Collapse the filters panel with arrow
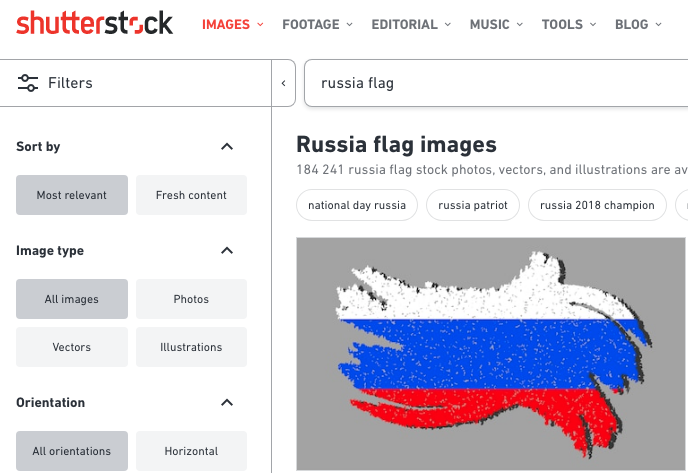This screenshot has width=688, height=473. 284,83
